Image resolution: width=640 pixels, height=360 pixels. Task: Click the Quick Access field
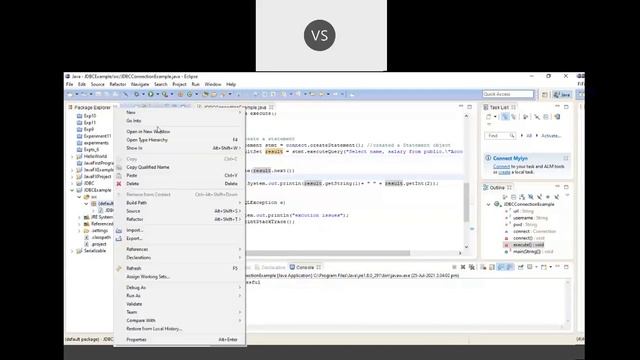click(x=508, y=94)
